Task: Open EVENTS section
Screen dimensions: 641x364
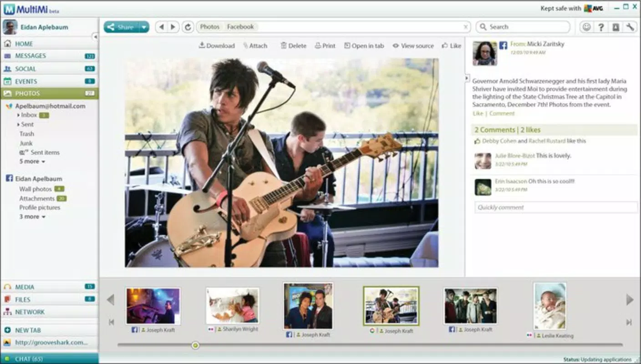Action: [49, 81]
